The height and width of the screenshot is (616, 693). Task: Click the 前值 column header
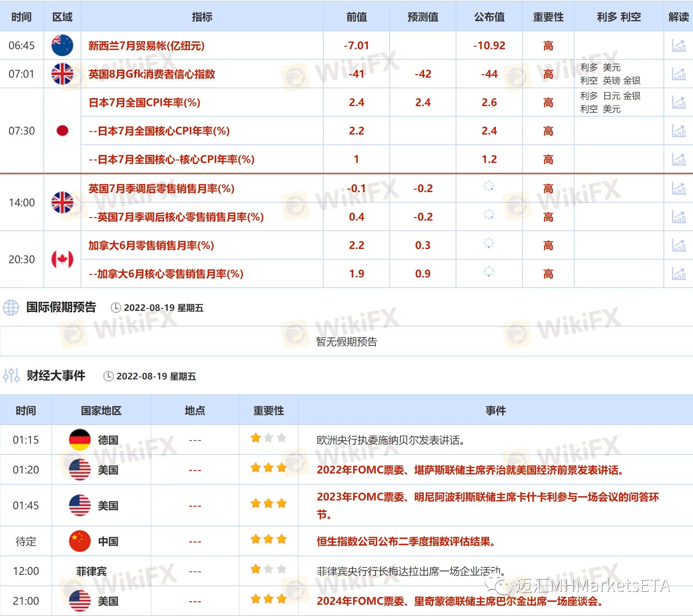357,17
